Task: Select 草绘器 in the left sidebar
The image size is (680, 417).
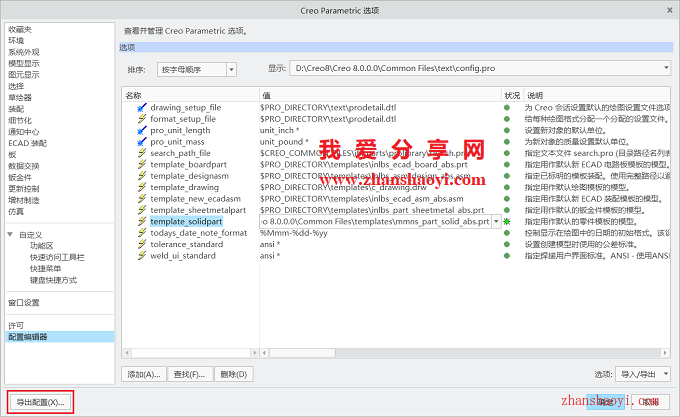Action: click(x=20, y=98)
